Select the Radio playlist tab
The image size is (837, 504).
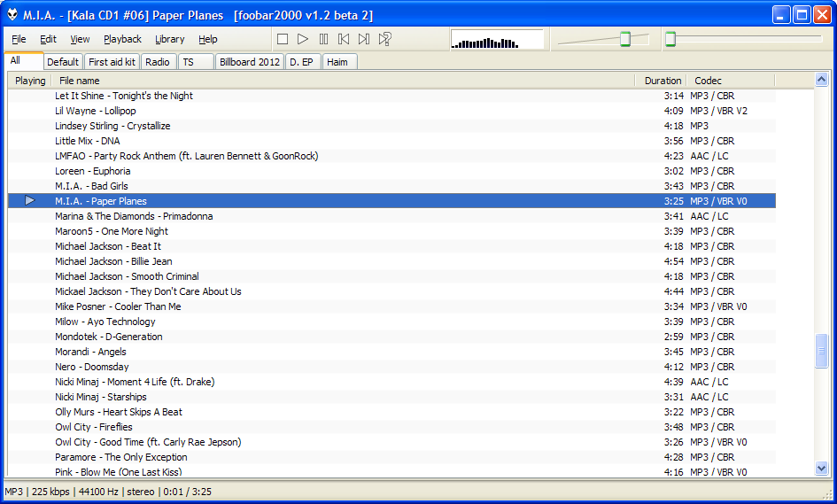(158, 62)
